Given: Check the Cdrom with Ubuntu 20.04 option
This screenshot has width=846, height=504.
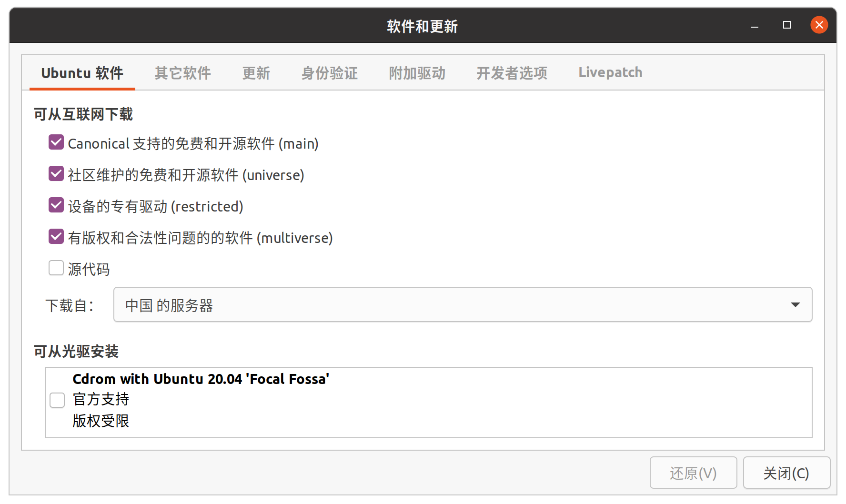Looking at the screenshot, I should coord(57,400).
